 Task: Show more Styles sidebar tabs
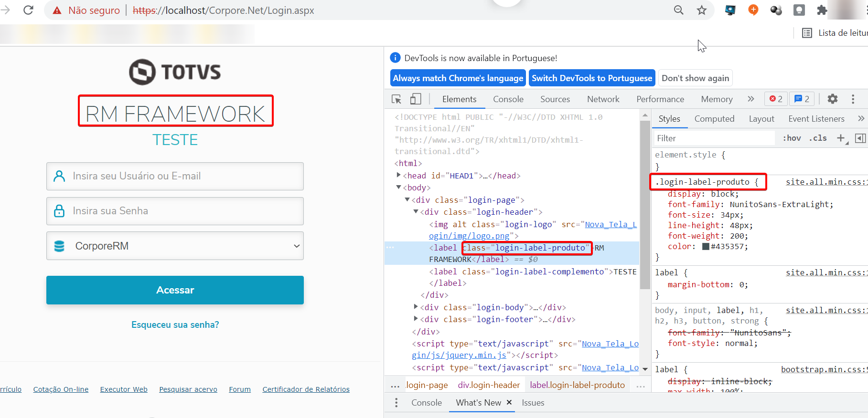pyautogui.click(x=861, y=118)
